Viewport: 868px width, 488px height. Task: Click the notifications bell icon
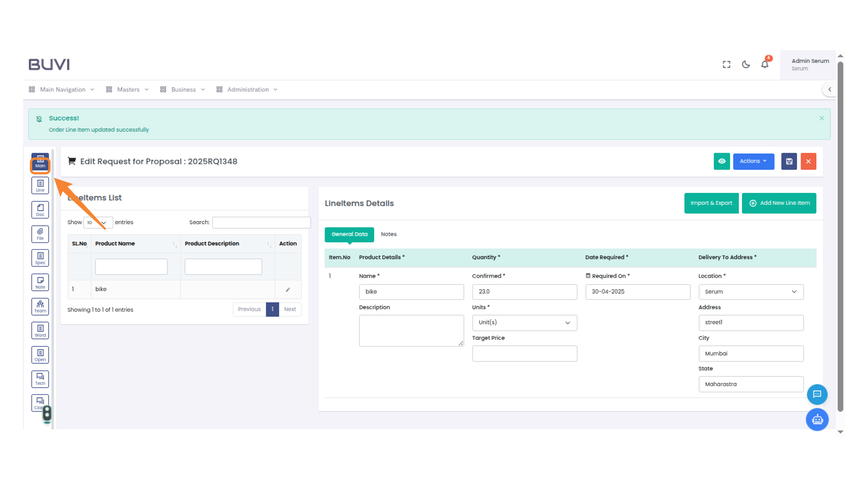(x=764, y=65)
